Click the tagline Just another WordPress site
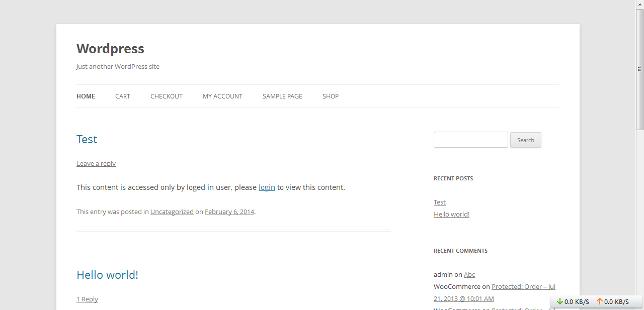 point(118,66)
